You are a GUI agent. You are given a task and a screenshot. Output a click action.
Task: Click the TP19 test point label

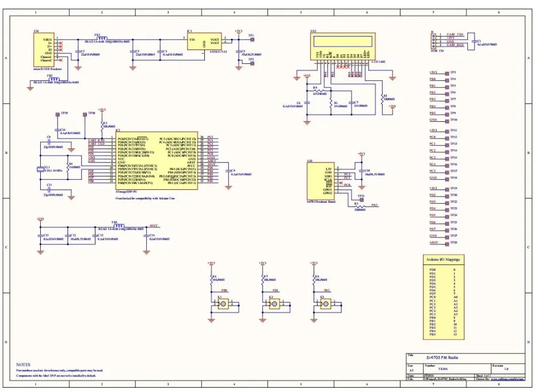tap(453, 188)
